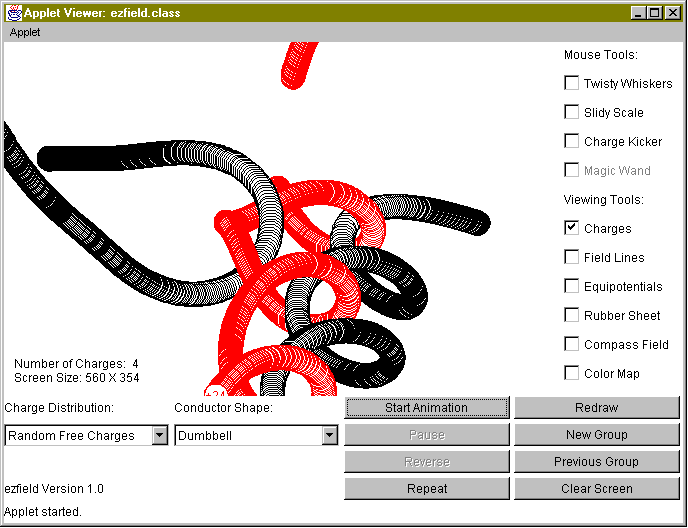Show Field Lines in the view

pyautogui.click(x=572, y=257)
